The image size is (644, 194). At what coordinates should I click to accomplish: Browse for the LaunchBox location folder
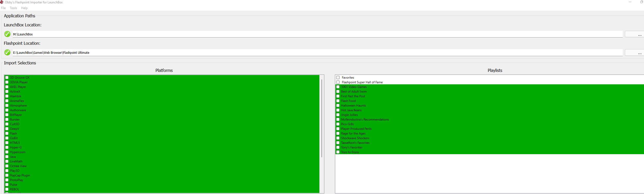pyautogui.click(x=634, y=34)
